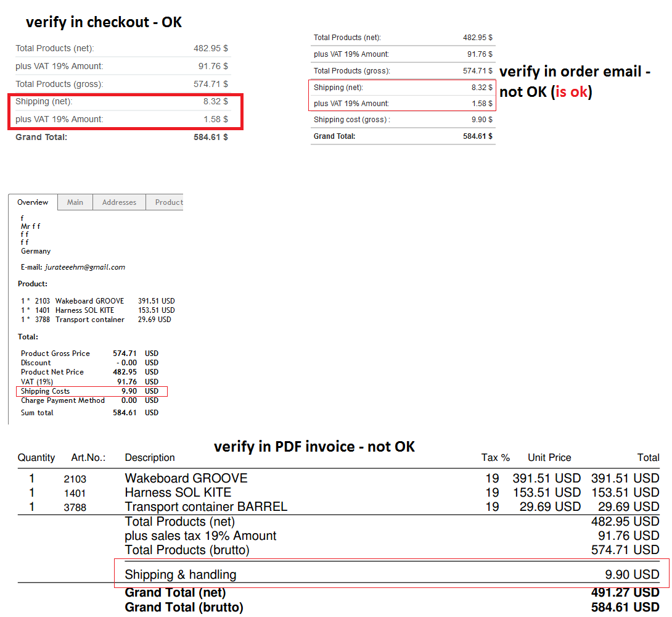The width and height of the screenshot is (672, 617).
Task: Click the 'verify in checkout - OK' heading
Action: click(x=104, y=22)
